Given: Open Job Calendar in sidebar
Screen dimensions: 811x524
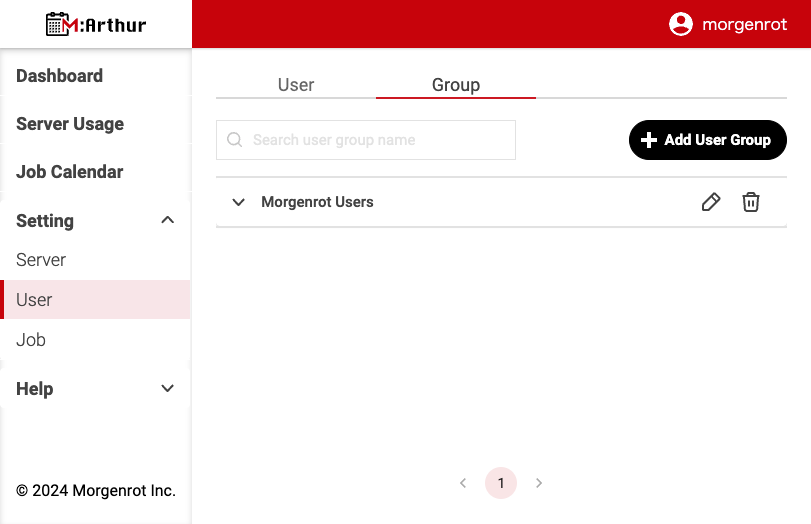Looking at the screenshot, I should (70, 172).
